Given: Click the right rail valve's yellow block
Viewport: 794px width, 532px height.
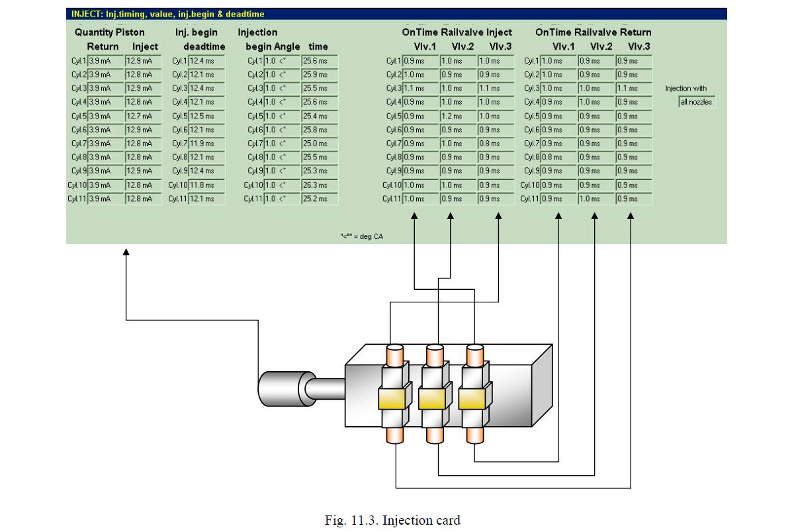Looking at the screenshot, I should click(474, 398).
